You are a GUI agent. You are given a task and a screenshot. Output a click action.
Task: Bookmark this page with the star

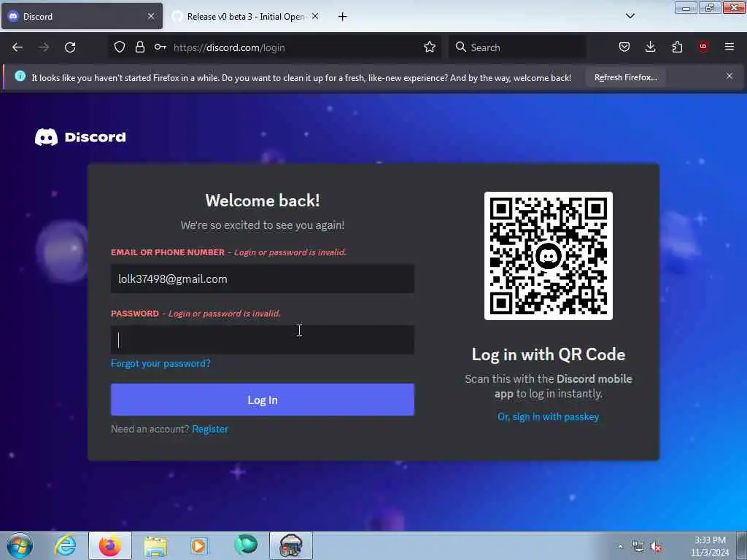(429, 47)
